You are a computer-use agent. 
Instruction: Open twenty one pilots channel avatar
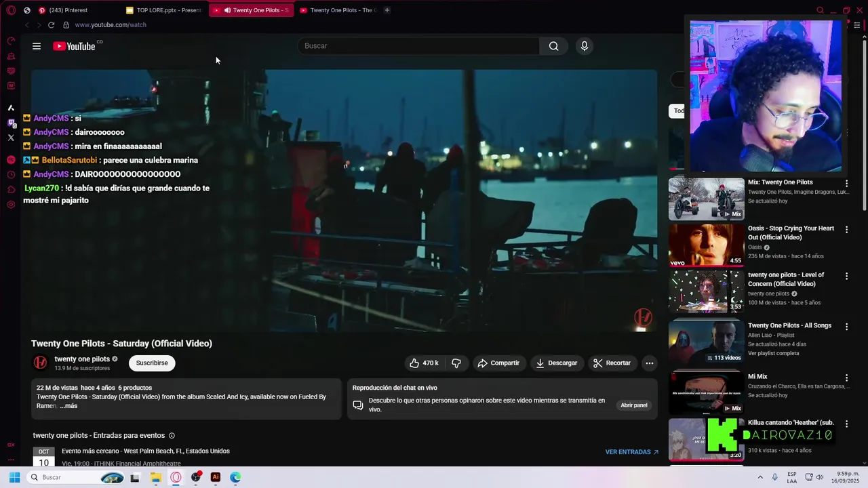click(41, 363)
